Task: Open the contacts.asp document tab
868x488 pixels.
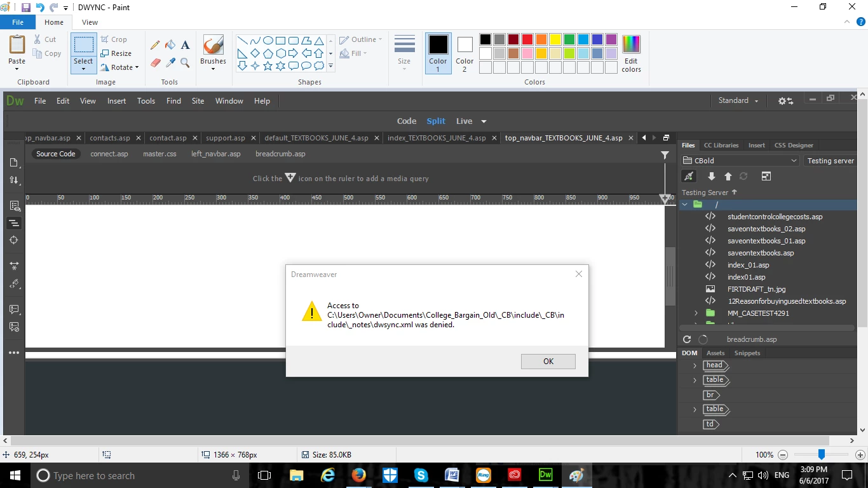Action: 110,138
